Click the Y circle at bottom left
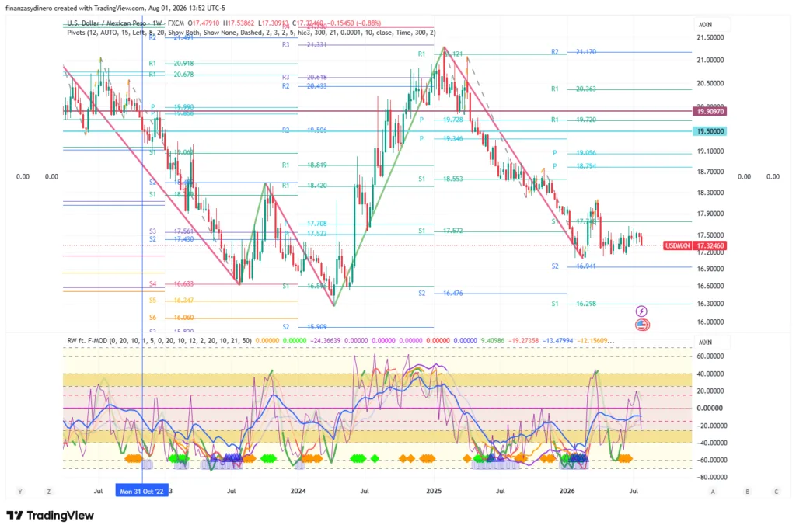This screenshot has width=796, height=532. tap(20, 492)
